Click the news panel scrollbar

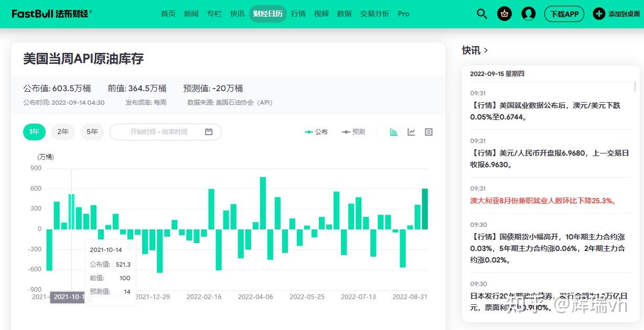[635, 87]
